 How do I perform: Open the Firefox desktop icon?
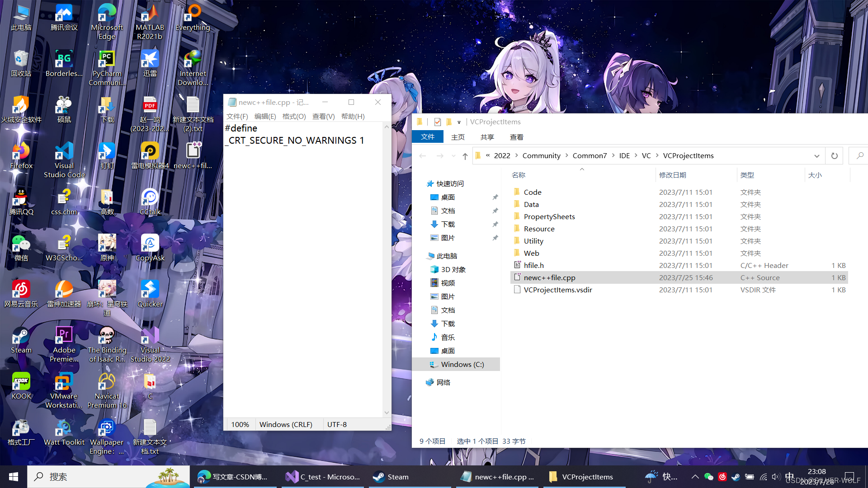click(21, 156)
